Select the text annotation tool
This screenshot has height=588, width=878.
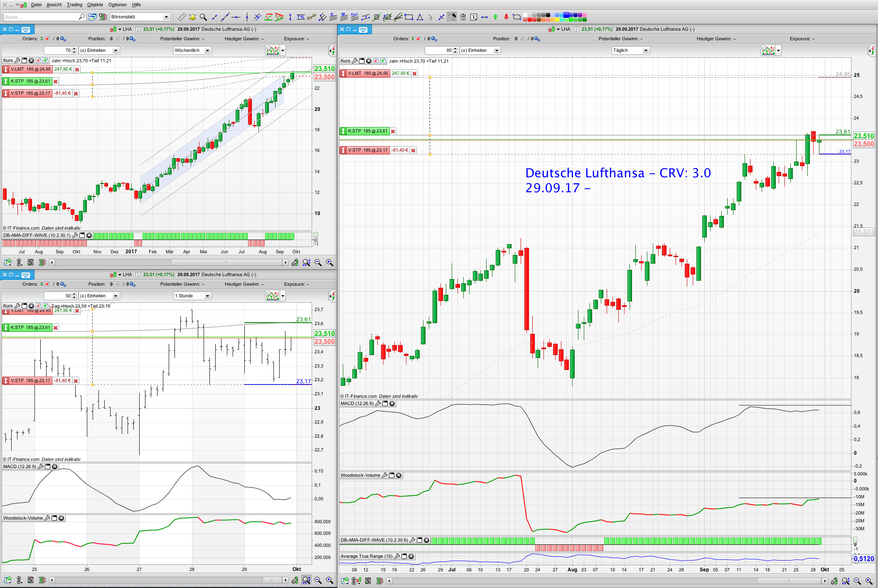(473, 17)
